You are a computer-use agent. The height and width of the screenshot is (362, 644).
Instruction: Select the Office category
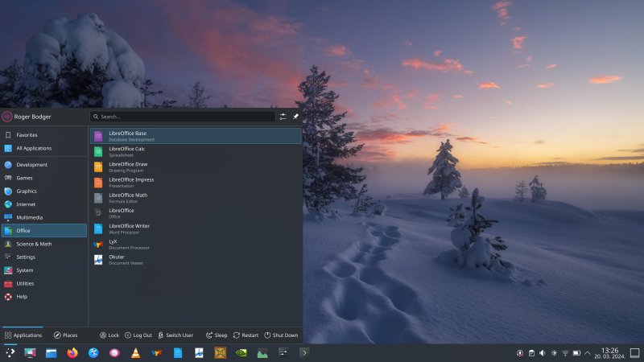pos(44,231)
